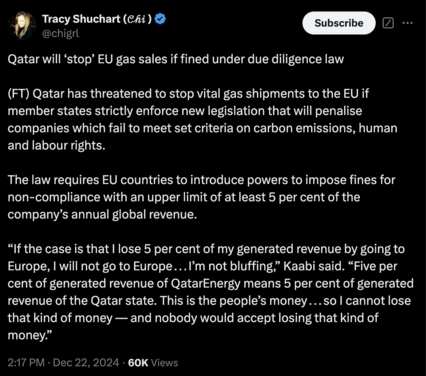
Task: Click the Dec 22, 2024 date
Action: [x=86, y=363]
